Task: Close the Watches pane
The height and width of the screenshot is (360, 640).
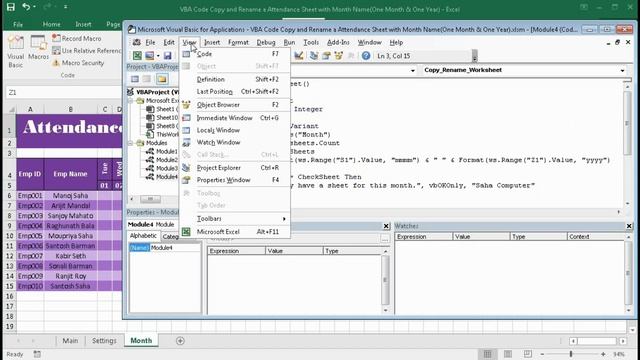Action: click(629, 226)
